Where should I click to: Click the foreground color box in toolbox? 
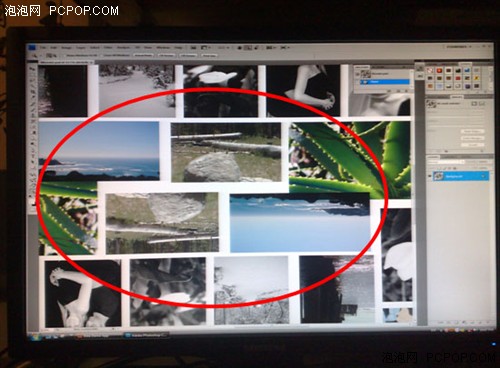[x=30, y=196]
